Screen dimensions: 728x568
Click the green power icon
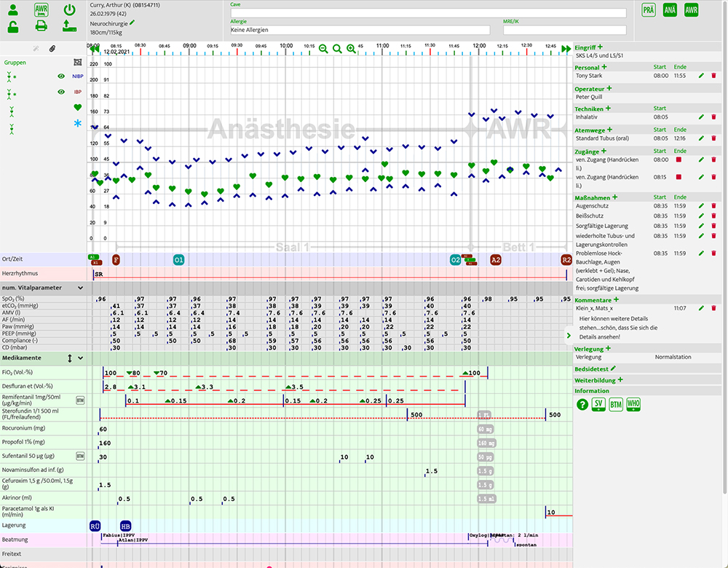70,9
